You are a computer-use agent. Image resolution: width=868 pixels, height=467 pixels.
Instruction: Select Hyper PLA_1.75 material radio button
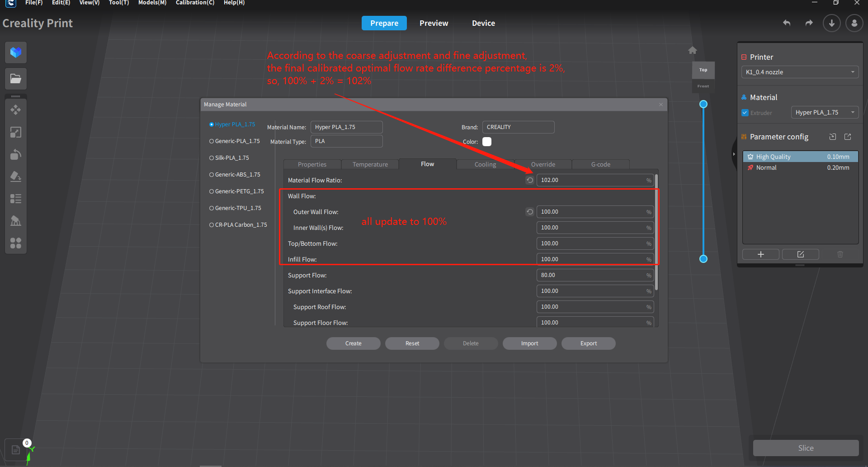click(x=212, y=124)
